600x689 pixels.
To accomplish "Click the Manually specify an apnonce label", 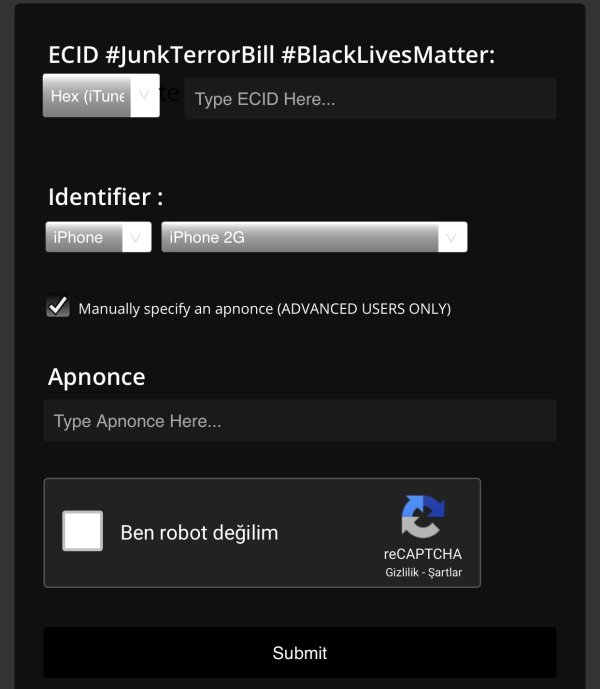I will click(x=264, y=309).
